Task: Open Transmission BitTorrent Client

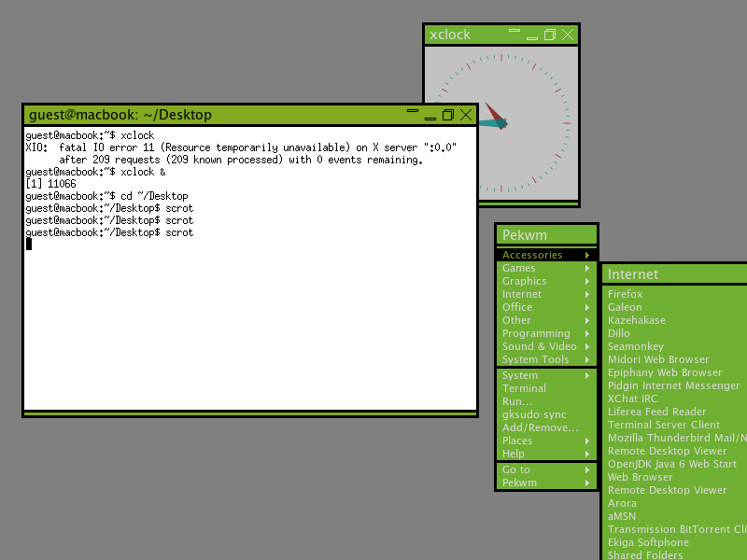Action: pyautogui.click(x=674, y=530)
